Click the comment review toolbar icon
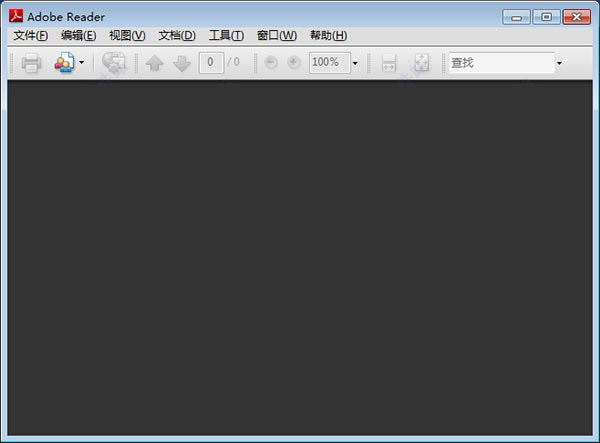 114,62
